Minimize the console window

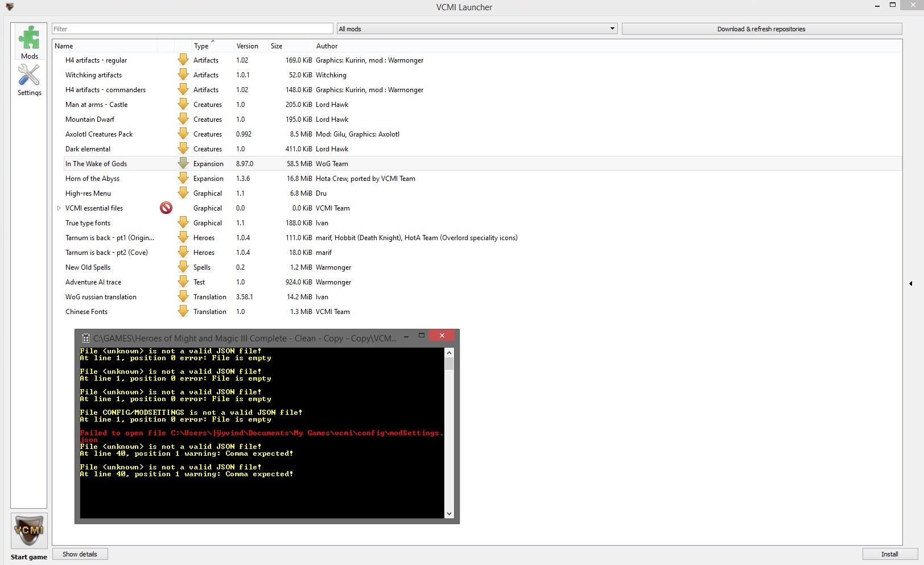click(406, 336)
